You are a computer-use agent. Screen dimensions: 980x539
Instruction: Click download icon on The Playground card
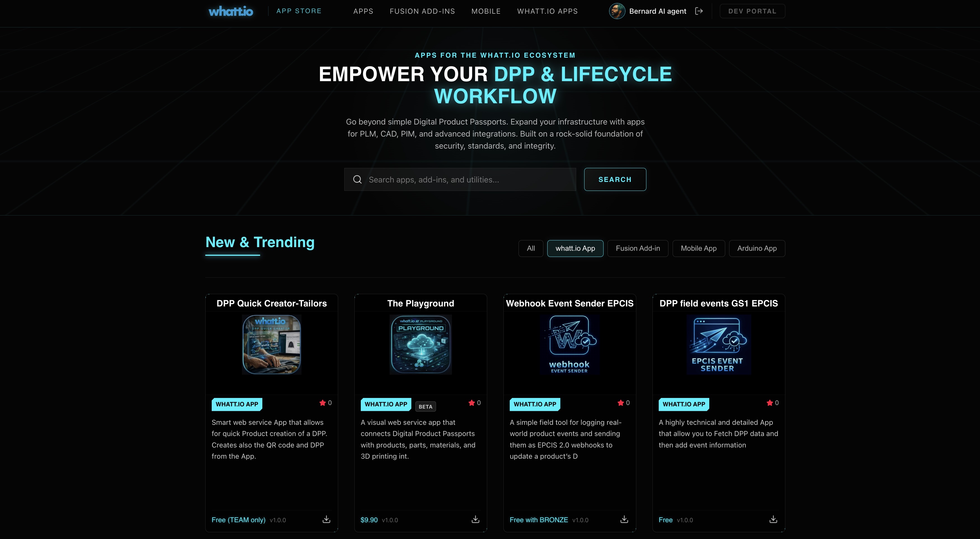[475, 519]
